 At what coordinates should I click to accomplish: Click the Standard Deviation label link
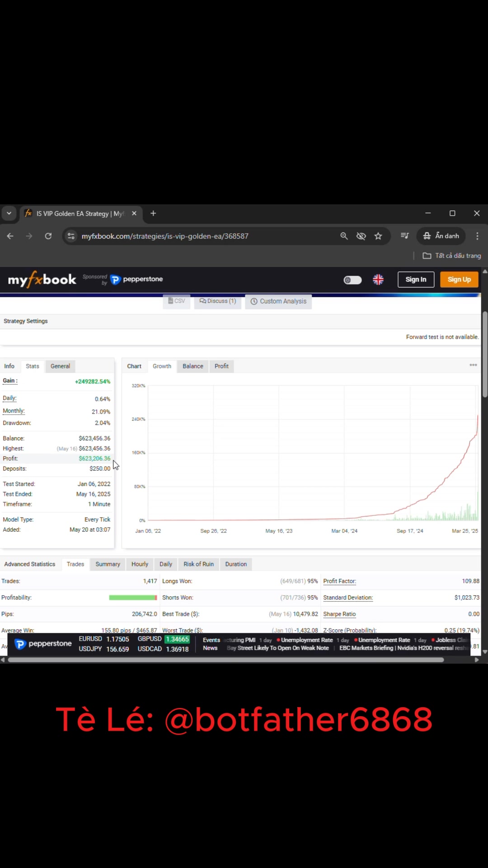348,598
